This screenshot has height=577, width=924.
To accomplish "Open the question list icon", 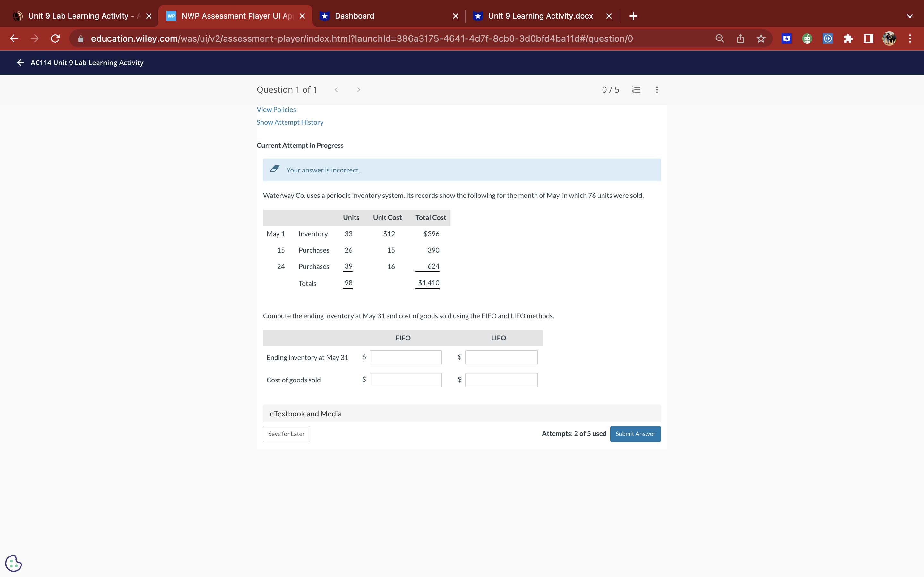I will pos(636,90).
